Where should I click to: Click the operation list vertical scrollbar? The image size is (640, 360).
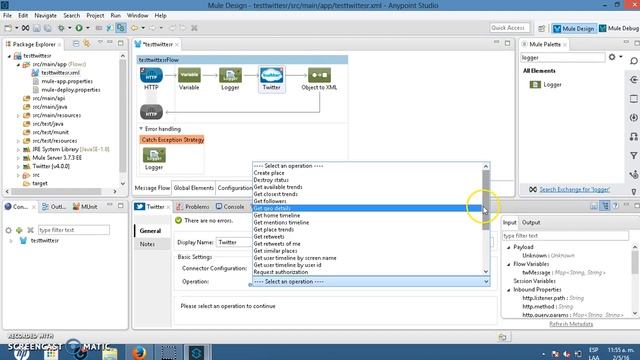coord(486,200)
